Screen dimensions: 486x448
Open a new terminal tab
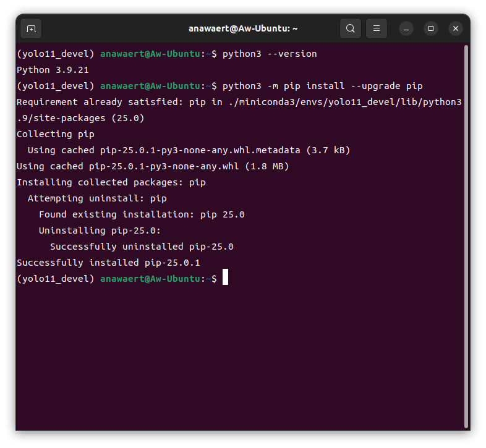click(x=31, y=28)
